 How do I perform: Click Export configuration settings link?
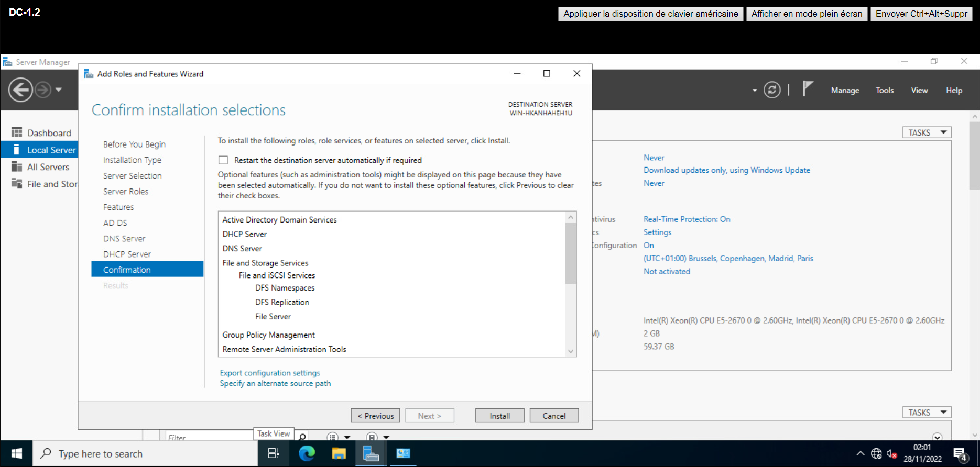point(270,373)
